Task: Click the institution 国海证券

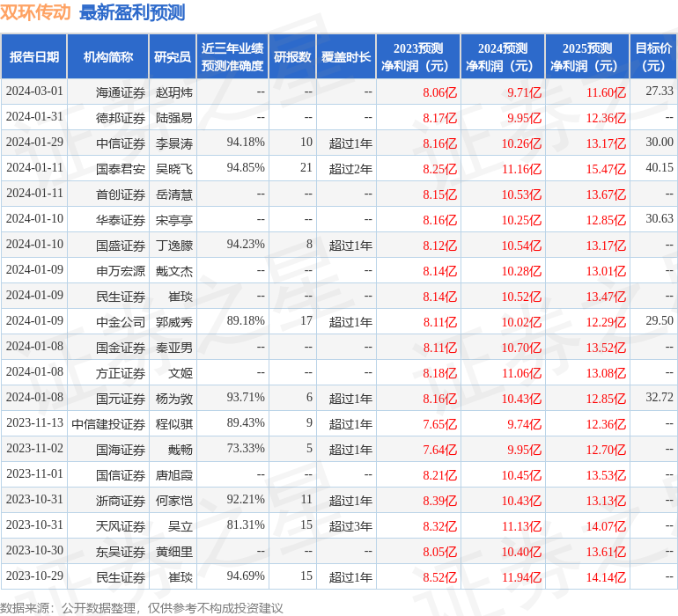Action: 121,449
